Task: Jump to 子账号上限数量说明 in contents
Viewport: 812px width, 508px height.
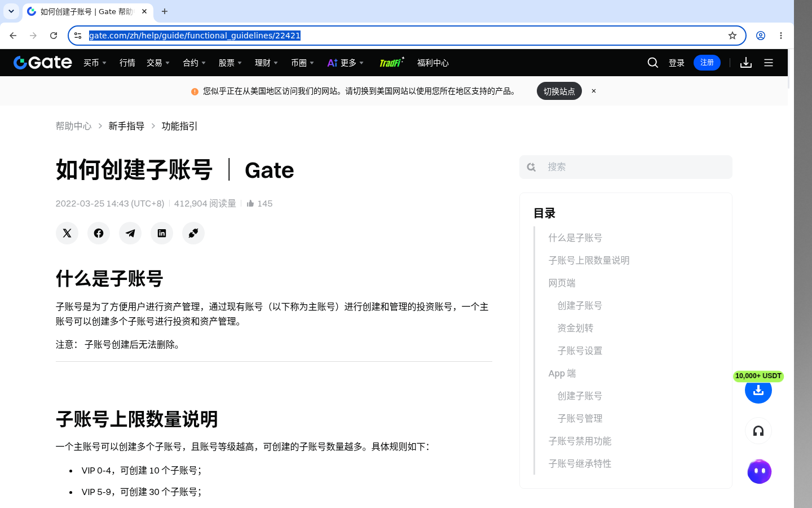Action: pyautogui.click(x=589, y=260)
